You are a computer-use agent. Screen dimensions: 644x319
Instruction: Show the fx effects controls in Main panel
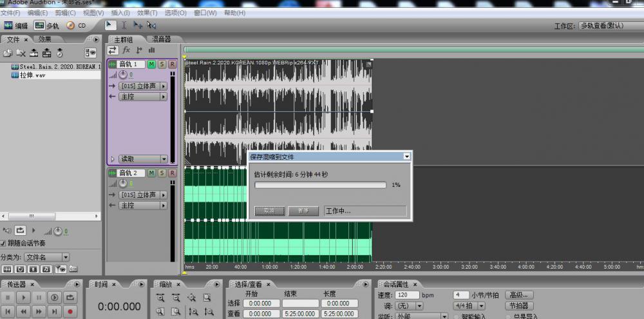126,50
